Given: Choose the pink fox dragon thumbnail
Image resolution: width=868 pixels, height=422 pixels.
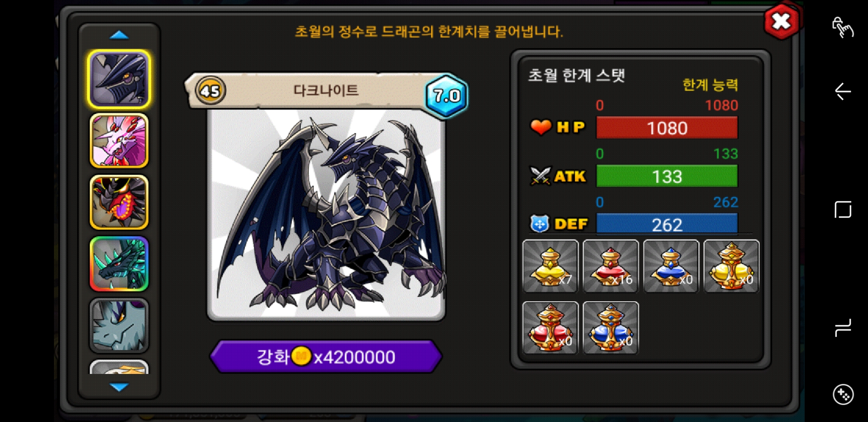Looking at the screenshot, I should click(x=119, y=141).
